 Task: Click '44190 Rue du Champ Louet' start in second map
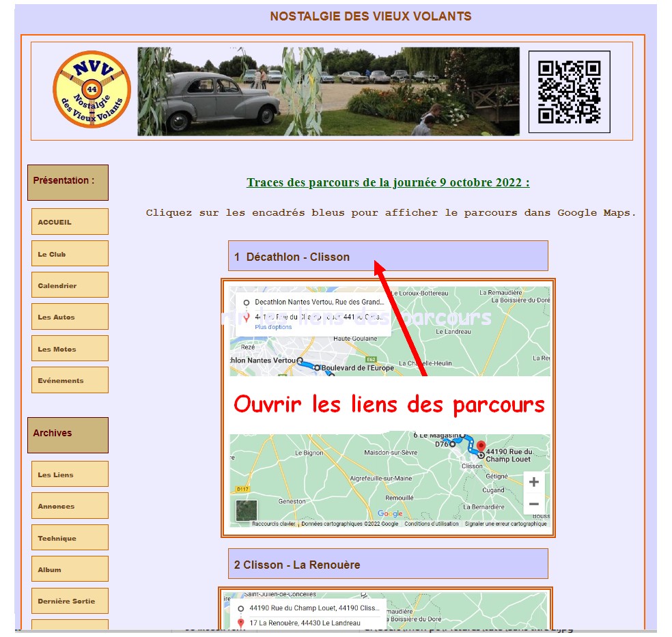tap(314, 608)
